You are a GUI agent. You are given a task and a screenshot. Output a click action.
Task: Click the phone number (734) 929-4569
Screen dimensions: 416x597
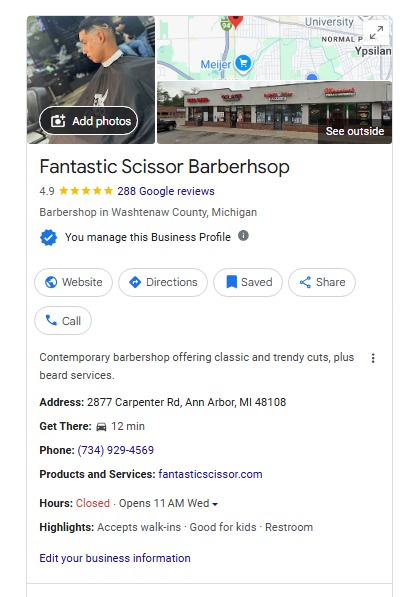click(x=116, y=450)
